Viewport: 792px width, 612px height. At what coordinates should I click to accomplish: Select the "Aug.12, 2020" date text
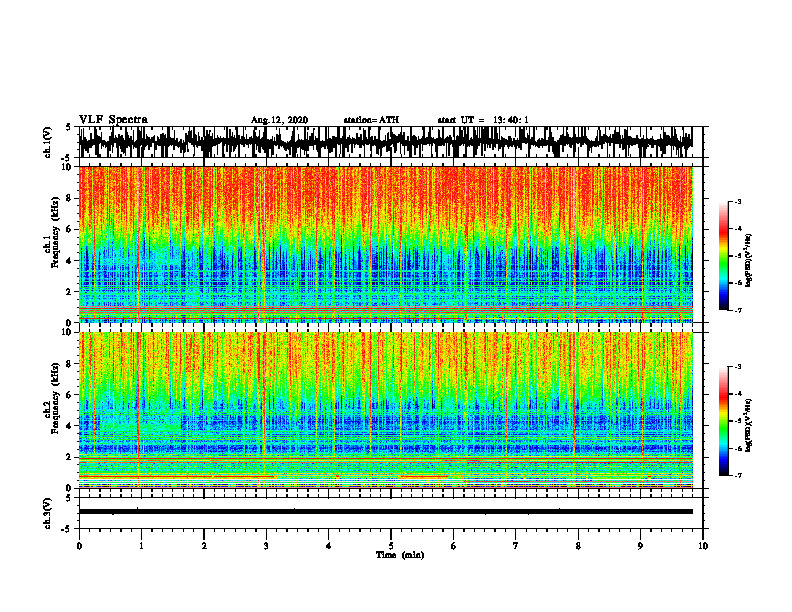(x=279, y=120)
